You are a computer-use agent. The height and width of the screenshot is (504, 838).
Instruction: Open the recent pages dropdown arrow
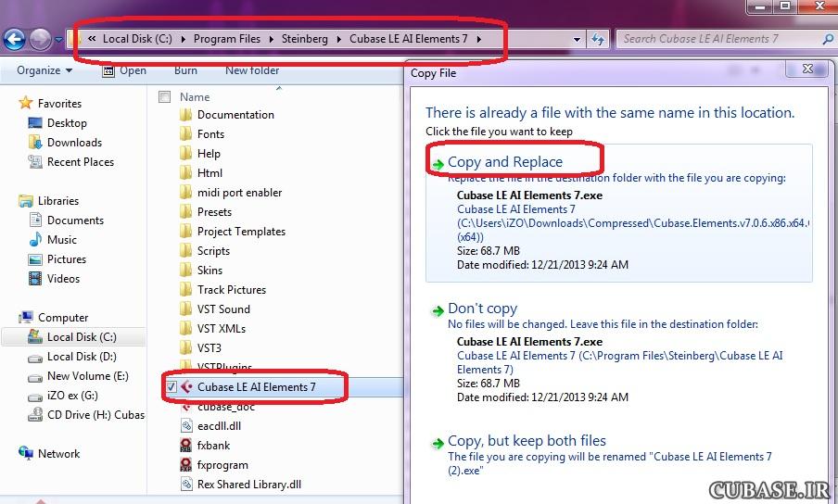coord(58,40)
